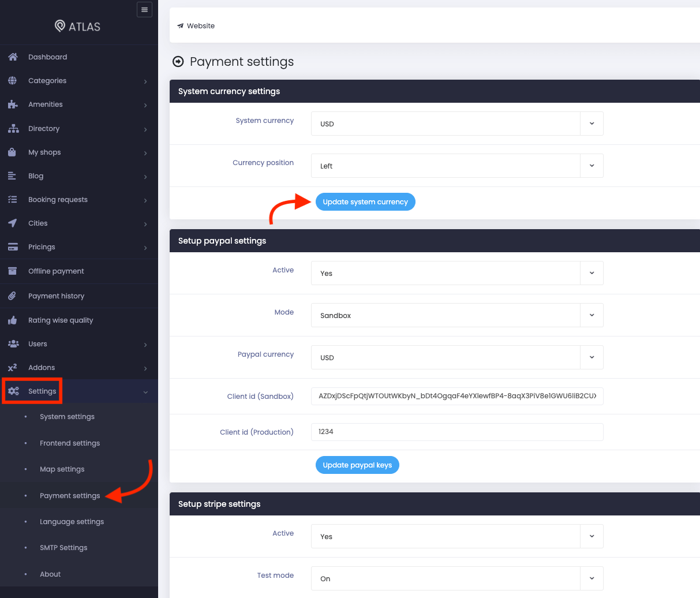Open the Paypal currency dropdown

point(457,357)
